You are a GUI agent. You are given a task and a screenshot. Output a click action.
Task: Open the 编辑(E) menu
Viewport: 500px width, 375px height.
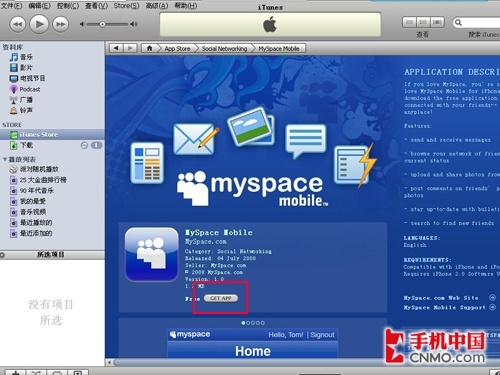tap(39, 6)
